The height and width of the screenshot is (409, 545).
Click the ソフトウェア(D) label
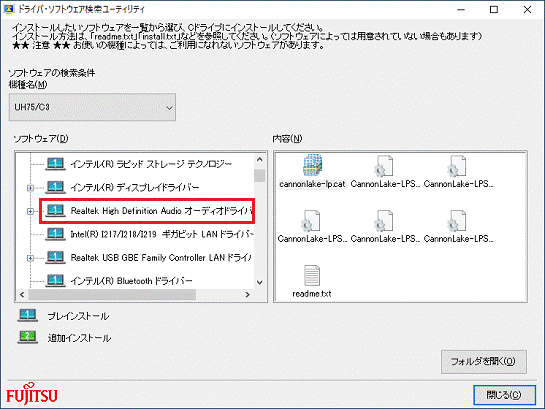pos(41,139)
